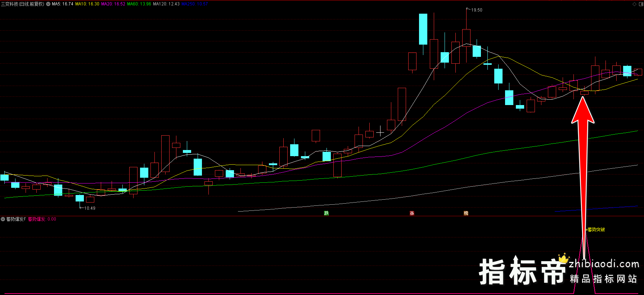The image size is (644, 295).
Task: Click the yellow 蓄势突破 signal label
Action: [596, 230]
